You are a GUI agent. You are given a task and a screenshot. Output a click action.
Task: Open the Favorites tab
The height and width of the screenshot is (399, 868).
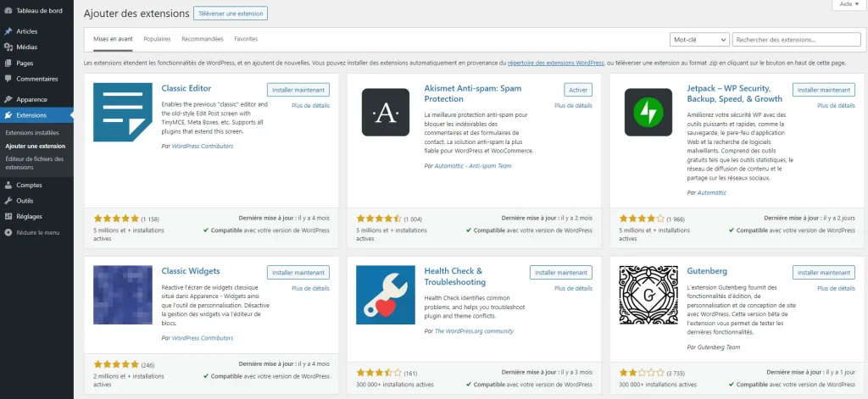pyautogui.click(x=246, y=39)
